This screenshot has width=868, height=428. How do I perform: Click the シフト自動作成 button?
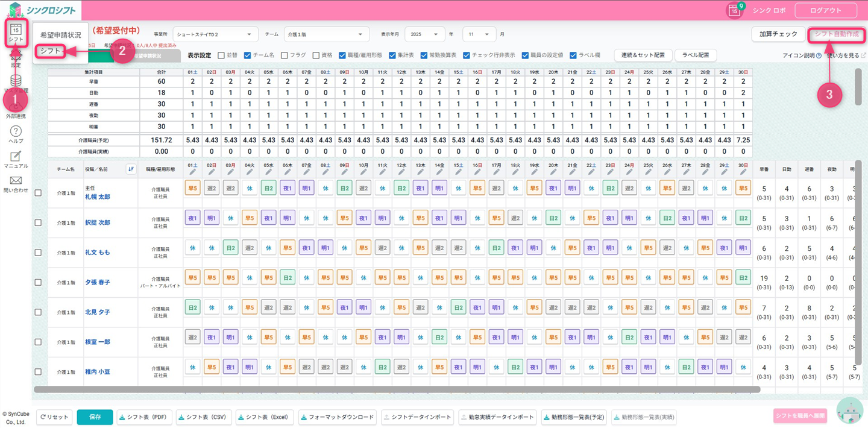[836, 34]
